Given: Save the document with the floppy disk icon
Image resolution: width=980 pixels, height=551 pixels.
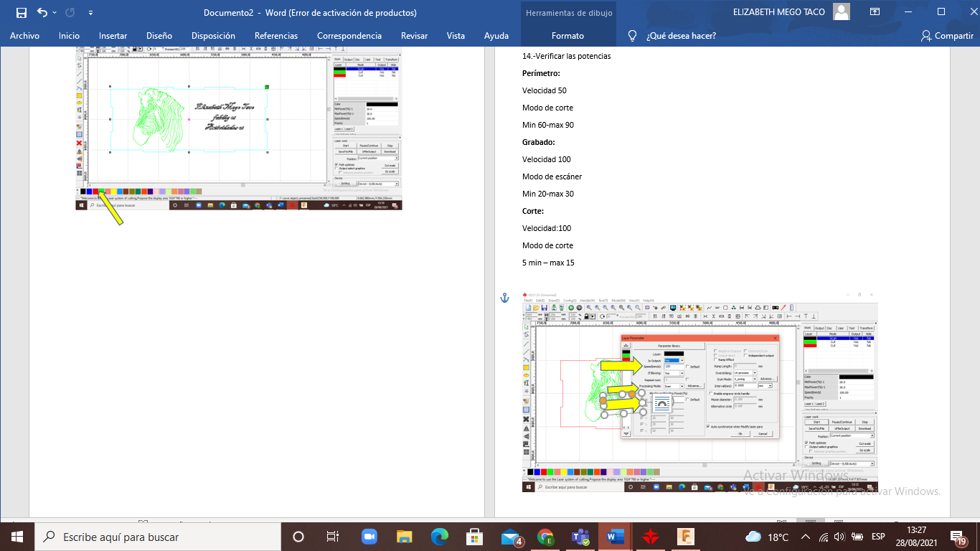Looking at the screenshot, I should point(21,12).
